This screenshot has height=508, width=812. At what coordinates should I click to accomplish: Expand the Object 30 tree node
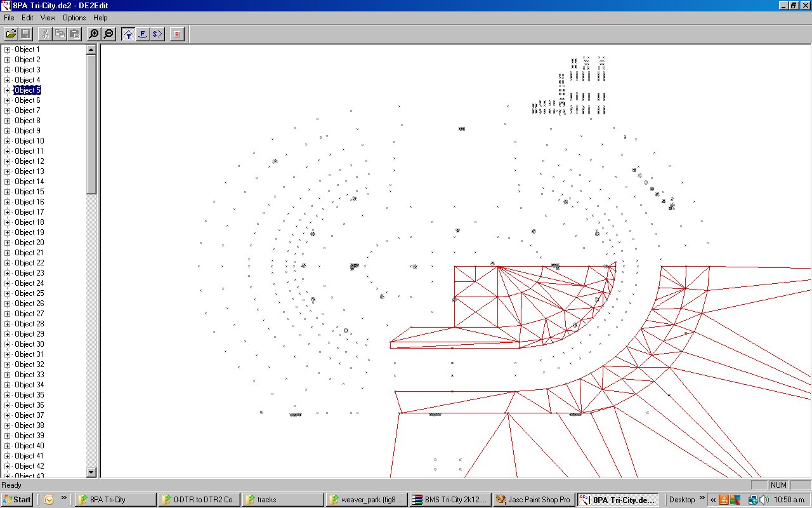pos(8,344)
